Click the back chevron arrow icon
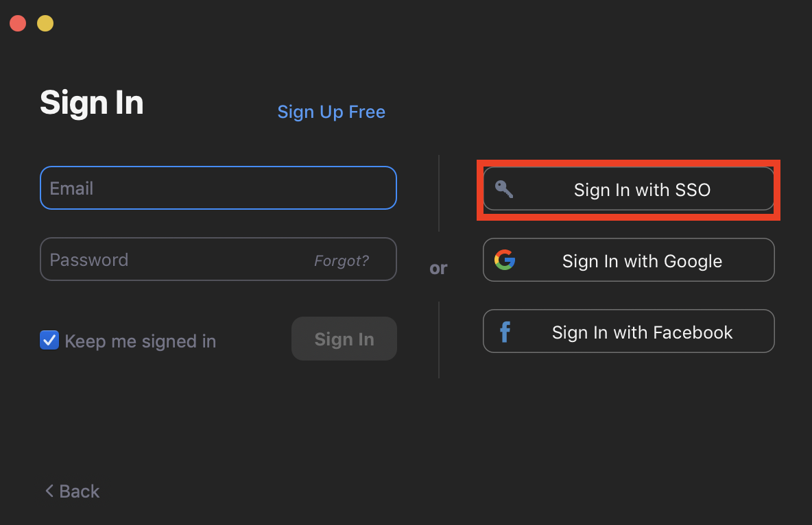This screenshot has height=525, width=812. [49, 491]
